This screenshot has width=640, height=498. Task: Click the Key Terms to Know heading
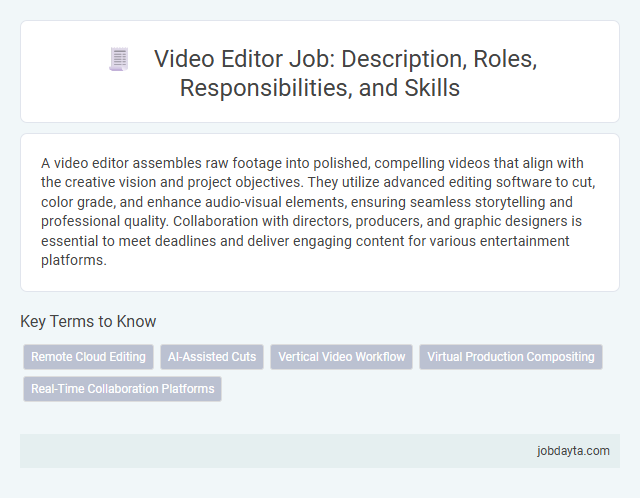(x=88, y=321)
